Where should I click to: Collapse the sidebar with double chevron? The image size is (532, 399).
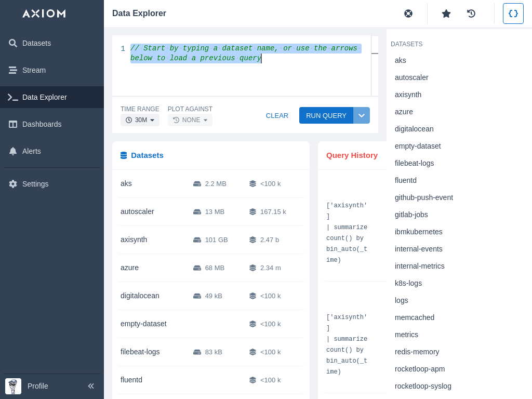click(x=91, y=386)
